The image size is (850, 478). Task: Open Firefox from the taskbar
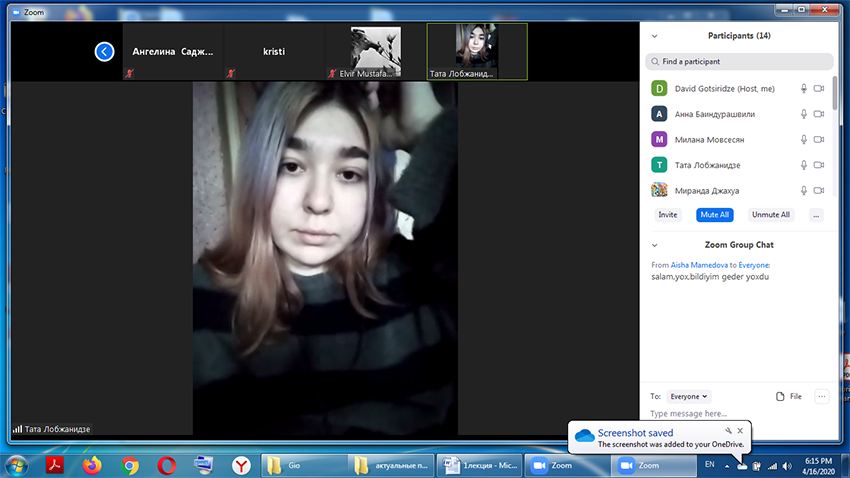pyautogui.click(x=92, y=465)
